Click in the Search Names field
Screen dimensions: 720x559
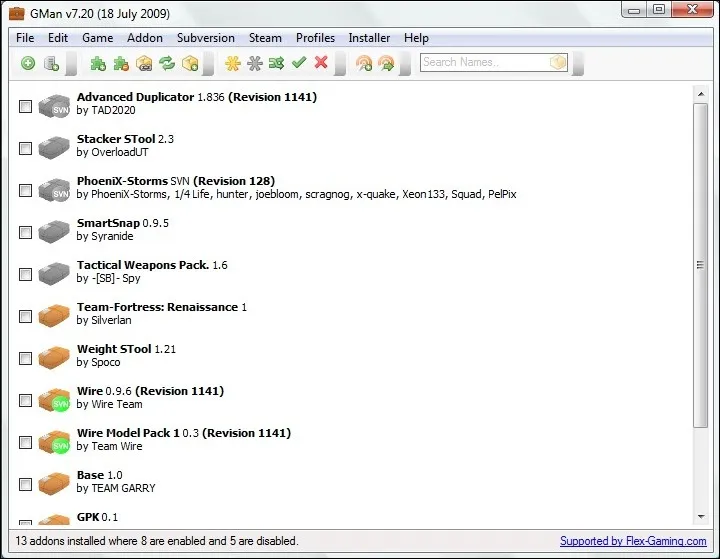click(483, 62)
